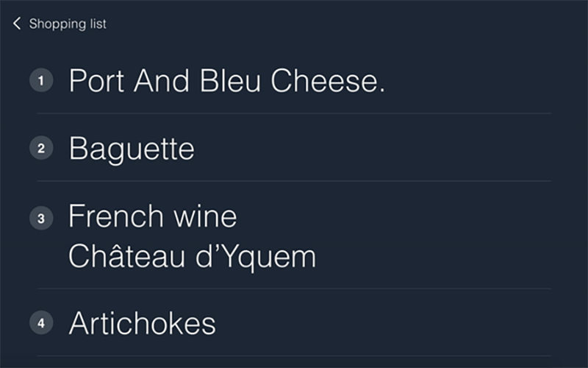Place cursor on the word "Port"
The height and width of the screenshot is (368, 588).
[97, 80]
